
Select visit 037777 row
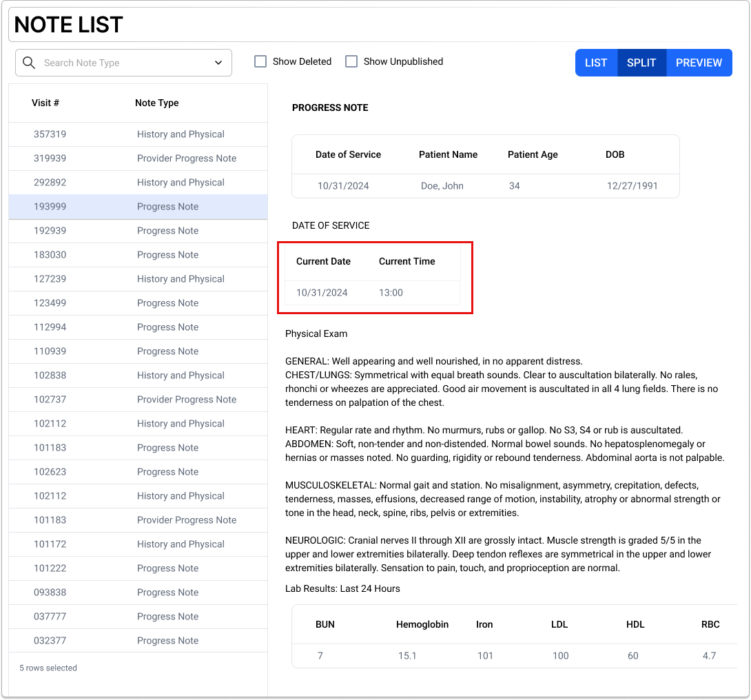click(x=138, y=617)
